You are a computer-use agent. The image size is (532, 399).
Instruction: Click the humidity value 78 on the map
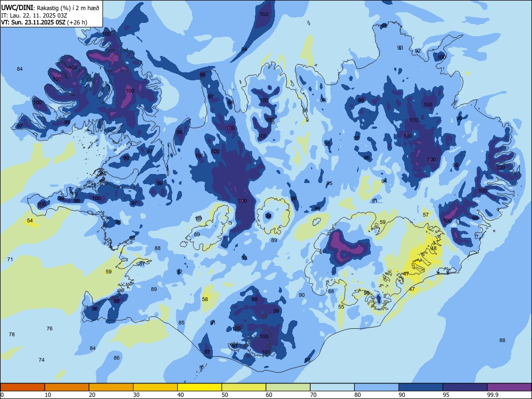[12, 334]
